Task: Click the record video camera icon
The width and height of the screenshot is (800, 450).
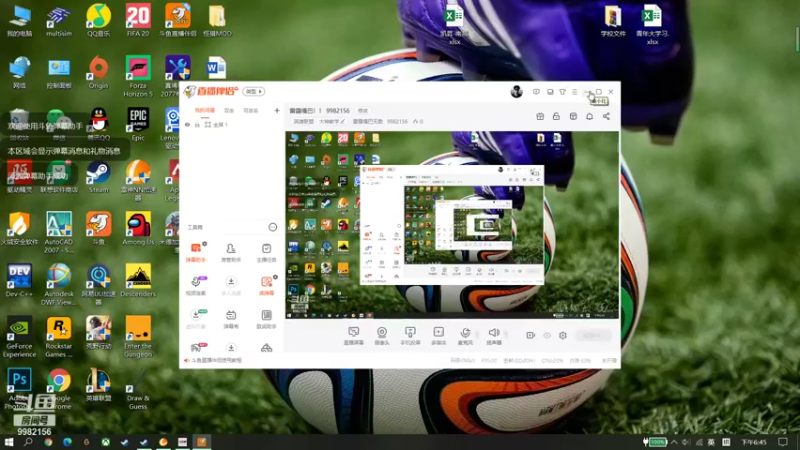Action: (530, 335)
